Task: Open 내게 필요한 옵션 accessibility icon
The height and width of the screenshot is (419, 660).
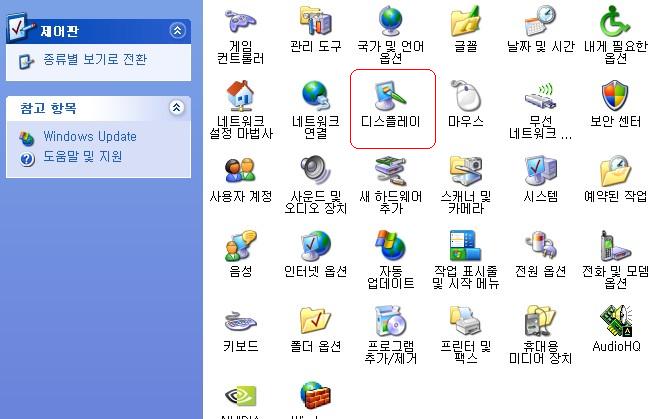Action: (615, 21)
